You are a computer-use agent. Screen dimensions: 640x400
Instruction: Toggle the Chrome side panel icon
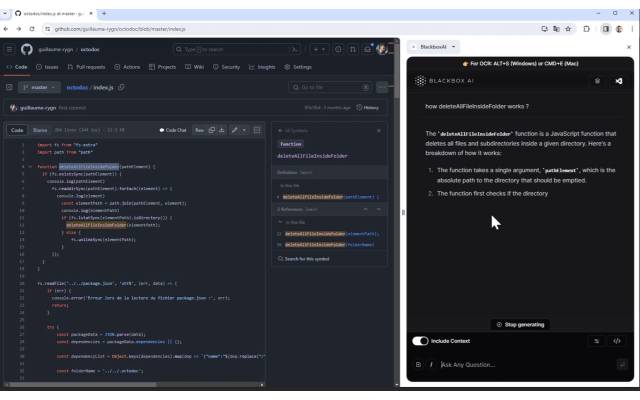606,29
